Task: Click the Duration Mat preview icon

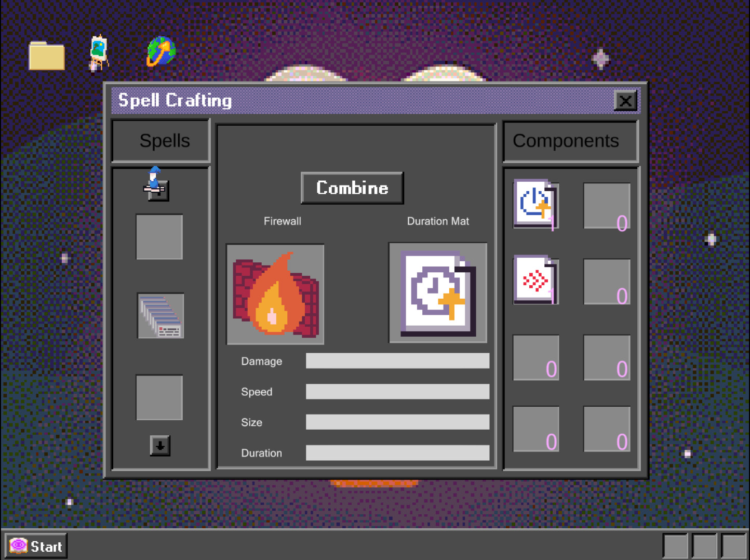Action: click(x=437, y=292)
